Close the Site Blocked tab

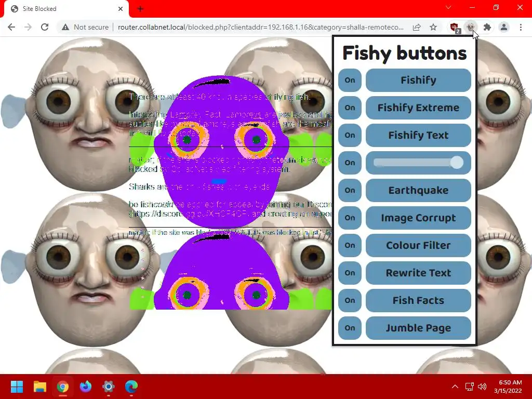121,9
